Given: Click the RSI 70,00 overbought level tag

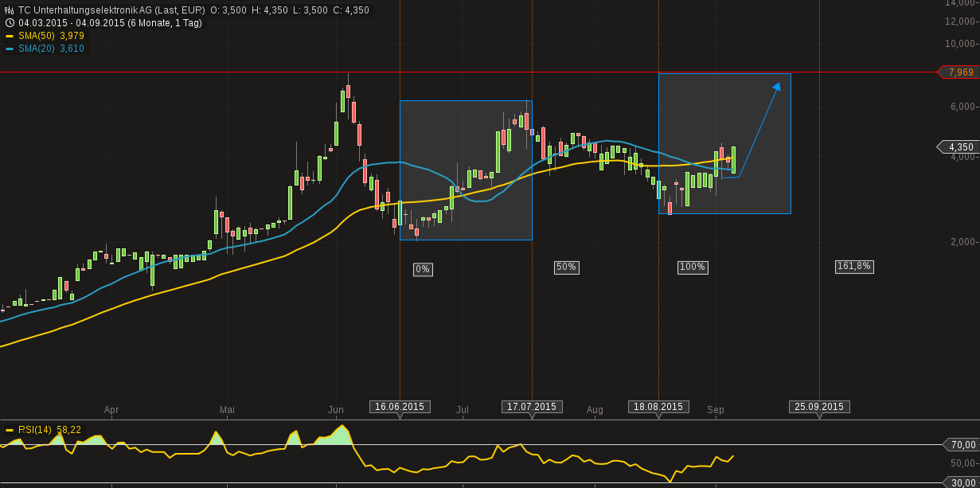Looking at the screenshot, I should (x=959, y=445).
